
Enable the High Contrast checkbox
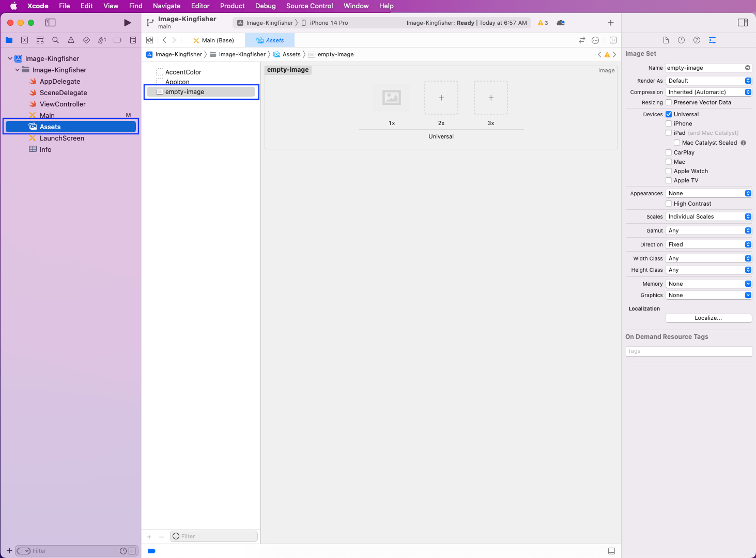point(669,204)
